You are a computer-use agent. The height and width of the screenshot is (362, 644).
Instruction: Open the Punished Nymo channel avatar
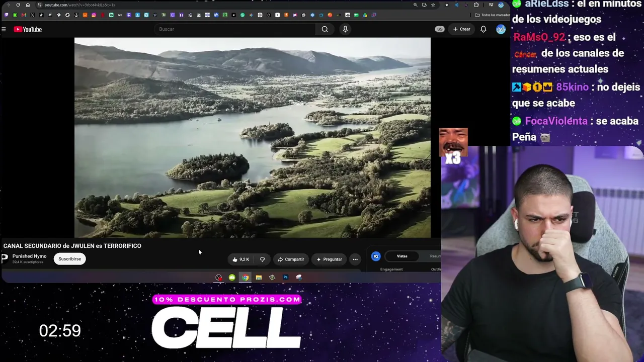(x=5, y=258)
